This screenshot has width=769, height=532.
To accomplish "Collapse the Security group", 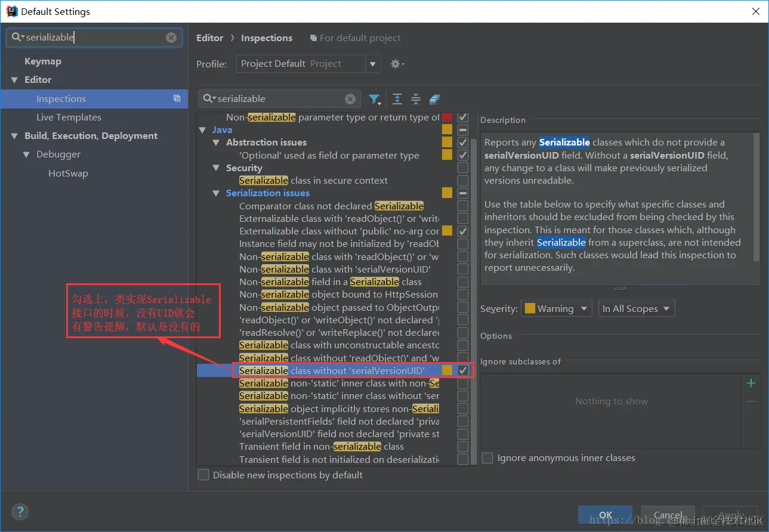I will pos(217,168).
